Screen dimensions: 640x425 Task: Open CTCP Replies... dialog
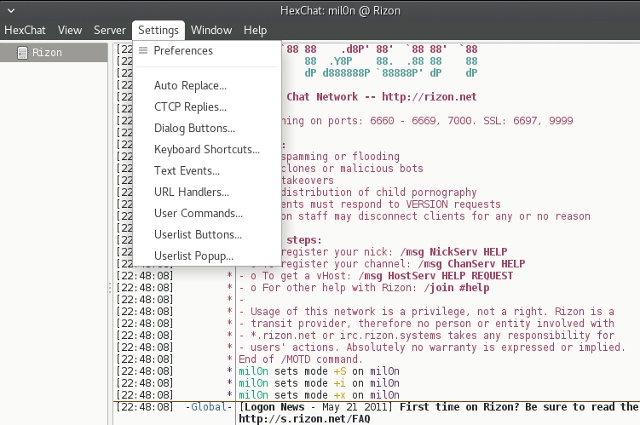point(207,107)
